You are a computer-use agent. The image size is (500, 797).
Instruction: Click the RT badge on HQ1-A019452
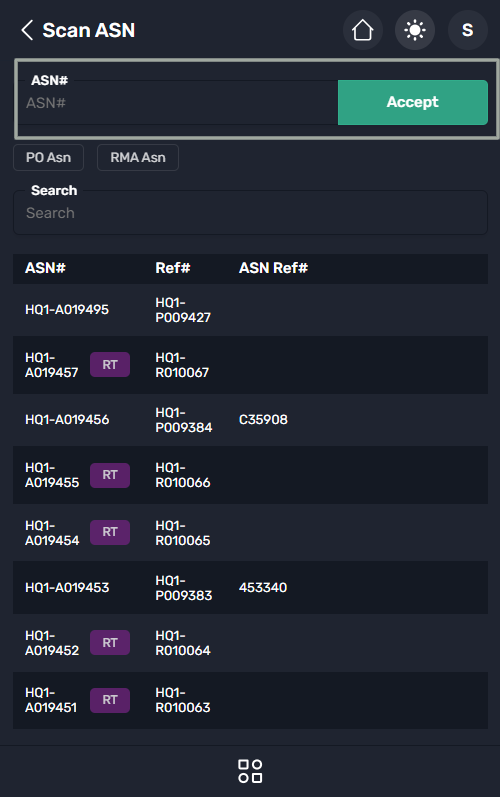(110, 642)
